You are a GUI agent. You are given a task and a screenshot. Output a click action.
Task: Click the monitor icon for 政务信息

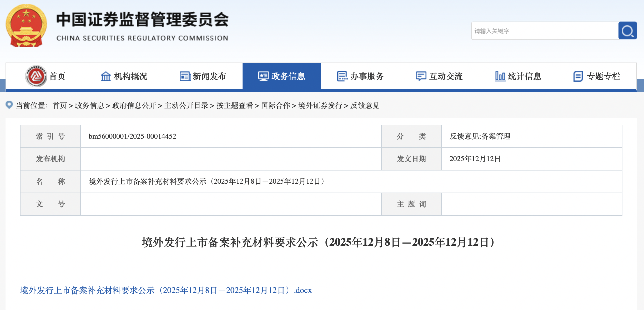click(x=263, y=76)
